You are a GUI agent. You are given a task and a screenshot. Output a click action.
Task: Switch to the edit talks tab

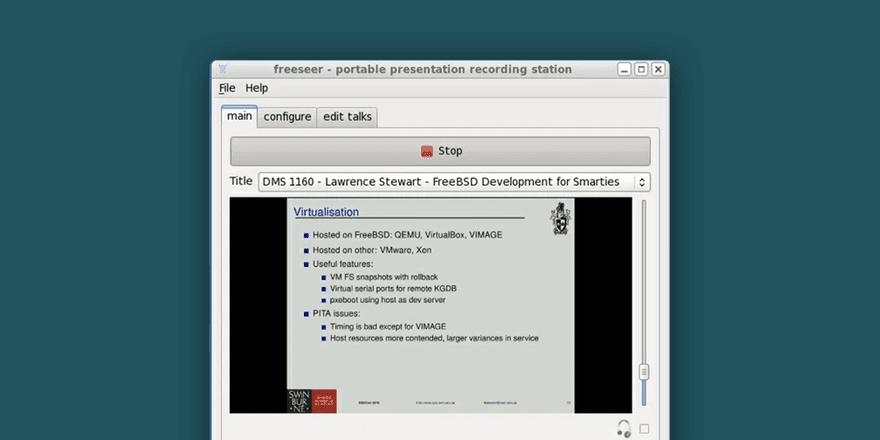(347, 117)
